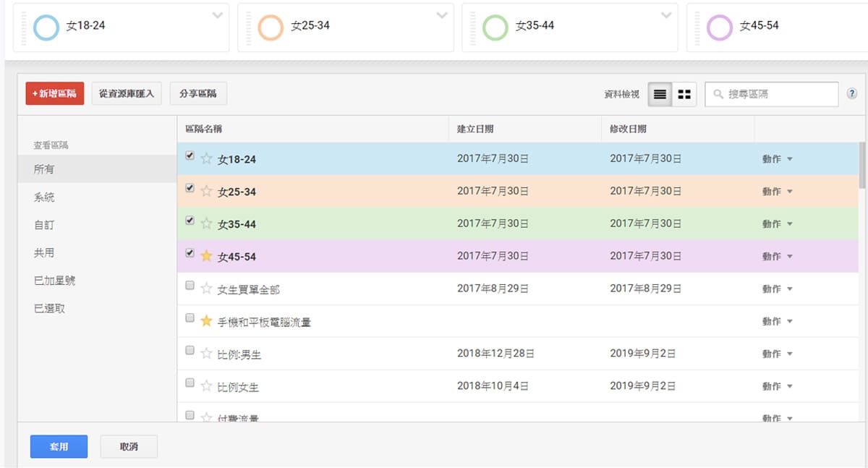Apply segments with 套用 button
868x468 pixels.
coord(59,446)
